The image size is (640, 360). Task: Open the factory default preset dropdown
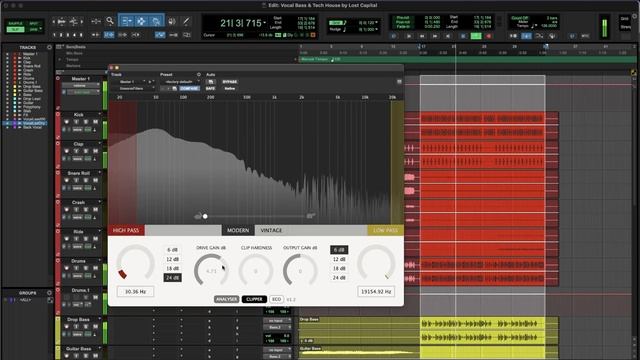(x=181, y=82)
